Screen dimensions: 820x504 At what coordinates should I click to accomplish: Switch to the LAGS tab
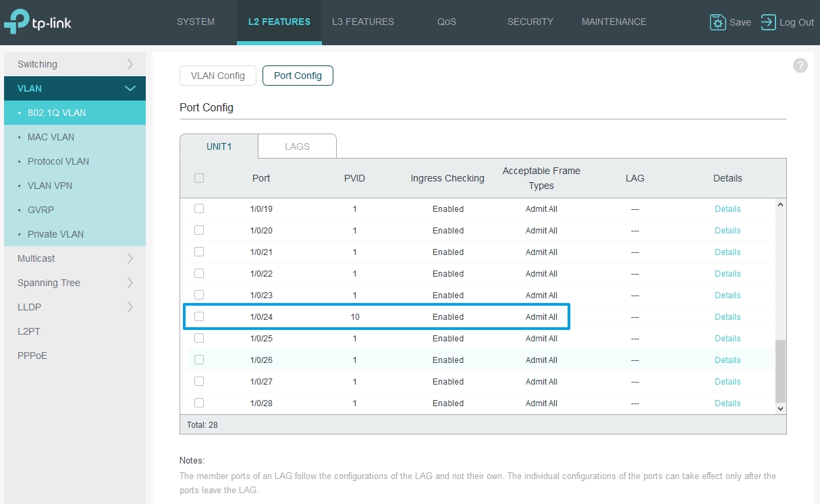pyautogui.click(x=297, y=146)
